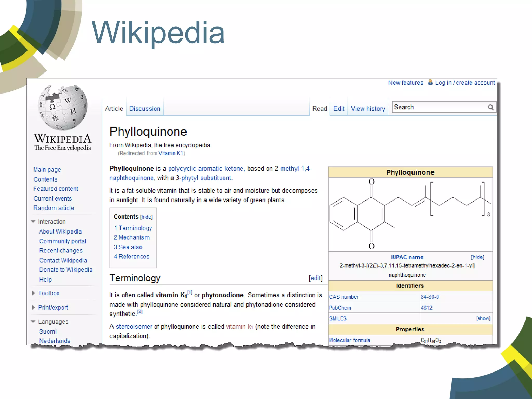
Task: Open the ketone link
Action: 234,169
